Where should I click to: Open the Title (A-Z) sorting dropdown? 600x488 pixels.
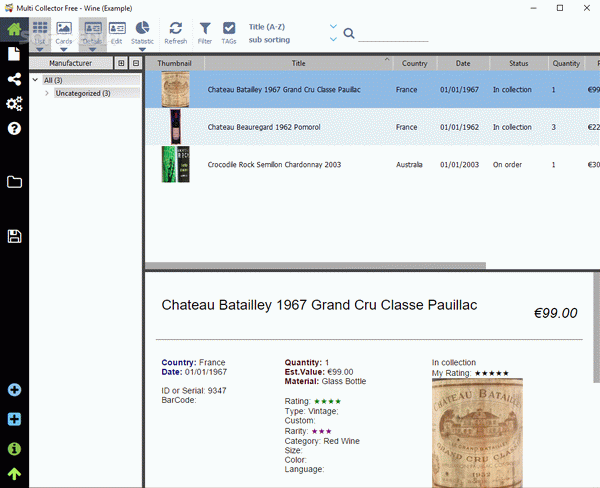[x=333, y=26]
